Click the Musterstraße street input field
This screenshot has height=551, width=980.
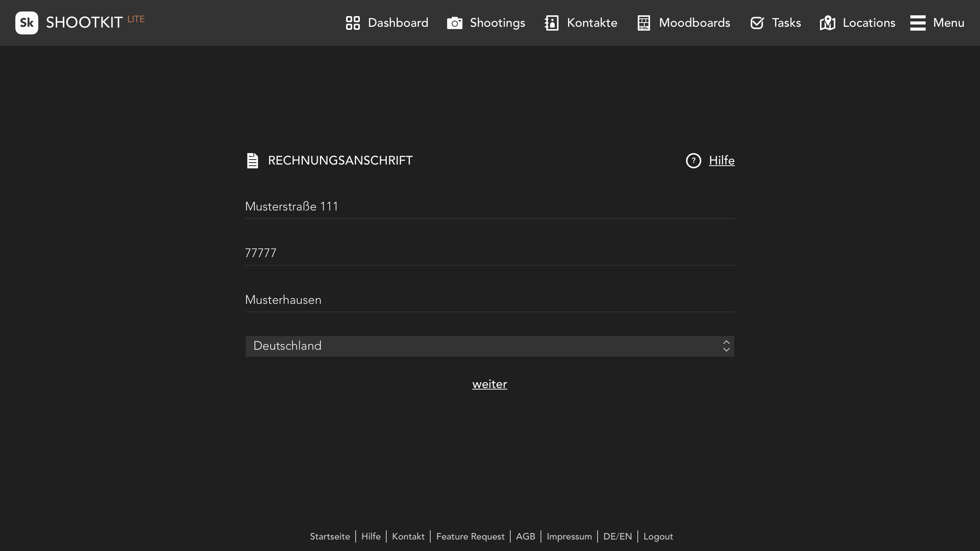point(490,207)
